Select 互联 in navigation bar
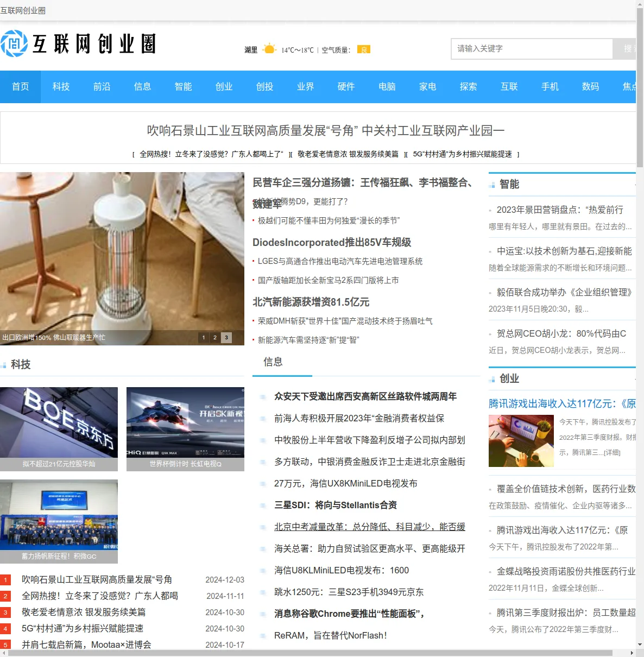The width and height of the screenshot is (644, 657). [x=509, y=86]
